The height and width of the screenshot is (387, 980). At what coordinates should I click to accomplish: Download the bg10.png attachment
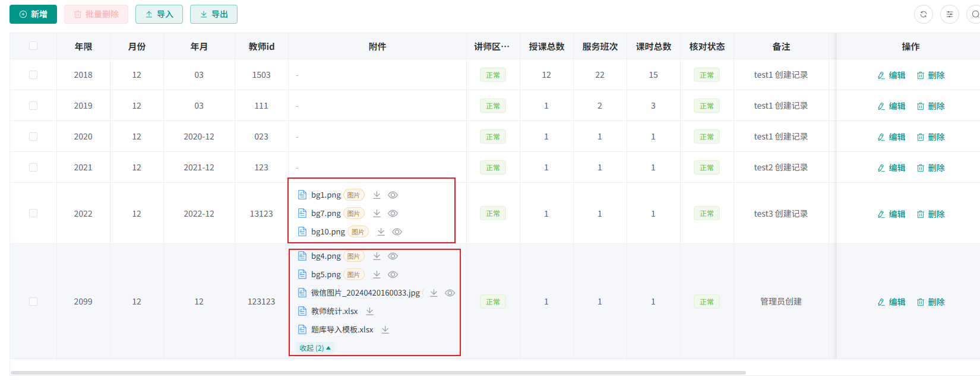click(381, 231)
